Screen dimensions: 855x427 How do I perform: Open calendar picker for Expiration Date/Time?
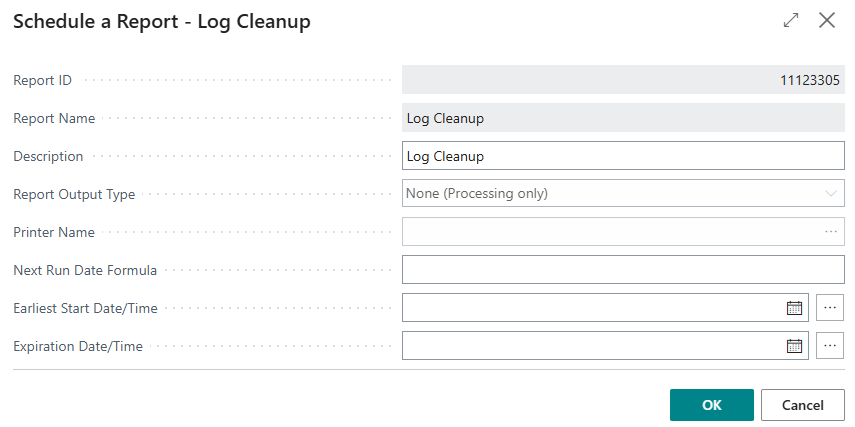(x=794, y=346)
